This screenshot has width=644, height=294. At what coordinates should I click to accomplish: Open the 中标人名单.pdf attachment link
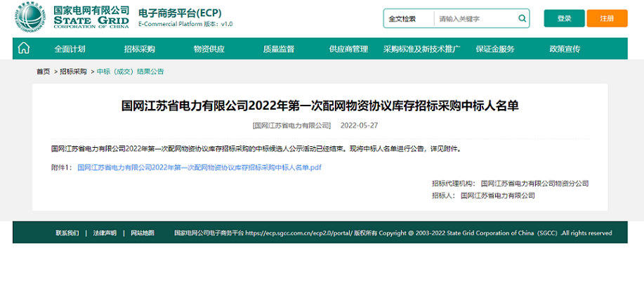coord(199,168)
